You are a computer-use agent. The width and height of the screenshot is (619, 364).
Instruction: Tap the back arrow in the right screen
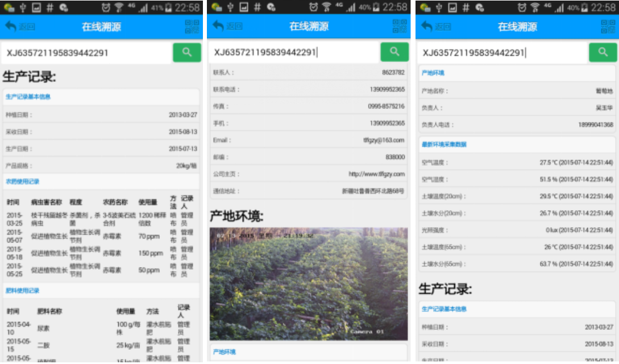[x=427, y=26]
